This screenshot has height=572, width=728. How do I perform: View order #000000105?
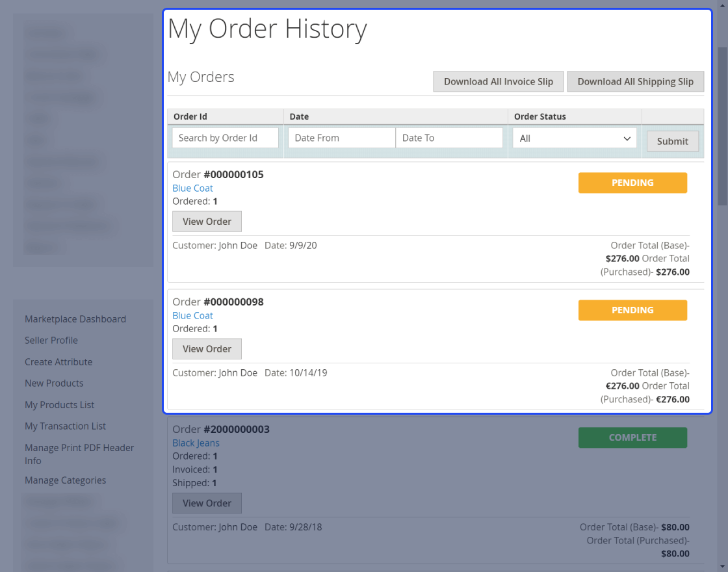click(207, 222)
